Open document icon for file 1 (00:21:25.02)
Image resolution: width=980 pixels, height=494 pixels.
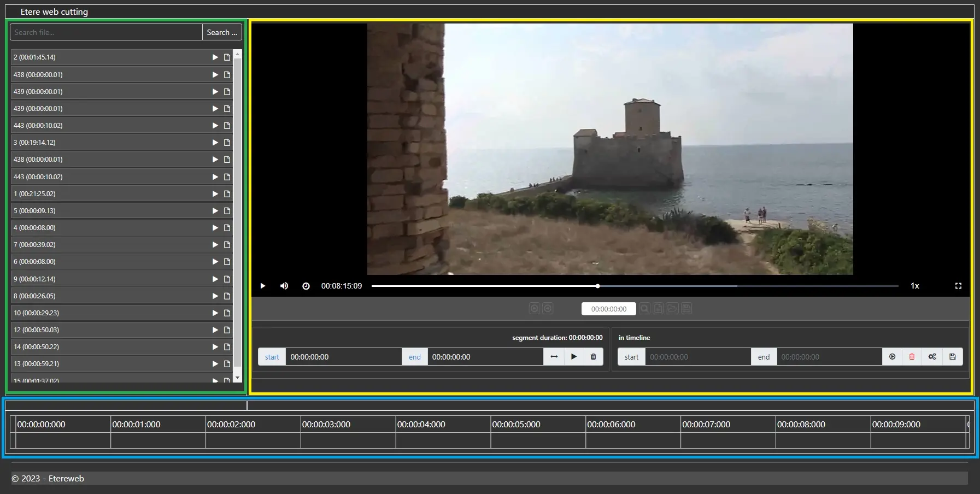[x=227, y=194]
